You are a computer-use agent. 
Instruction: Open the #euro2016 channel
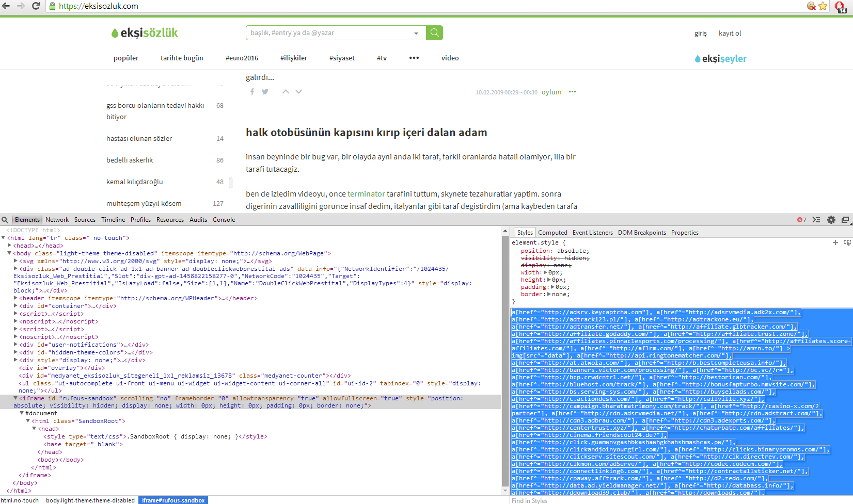pos(242,58)
